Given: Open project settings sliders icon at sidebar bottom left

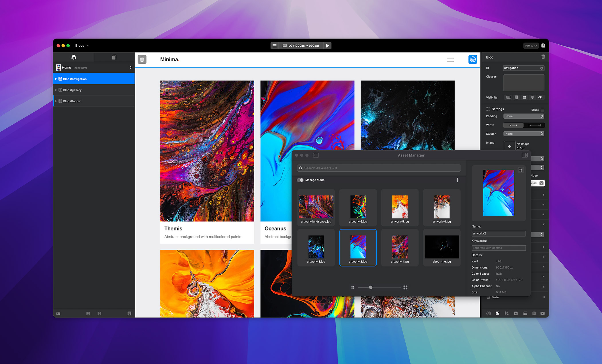Looking at the screenshot, I should point(58,313).
